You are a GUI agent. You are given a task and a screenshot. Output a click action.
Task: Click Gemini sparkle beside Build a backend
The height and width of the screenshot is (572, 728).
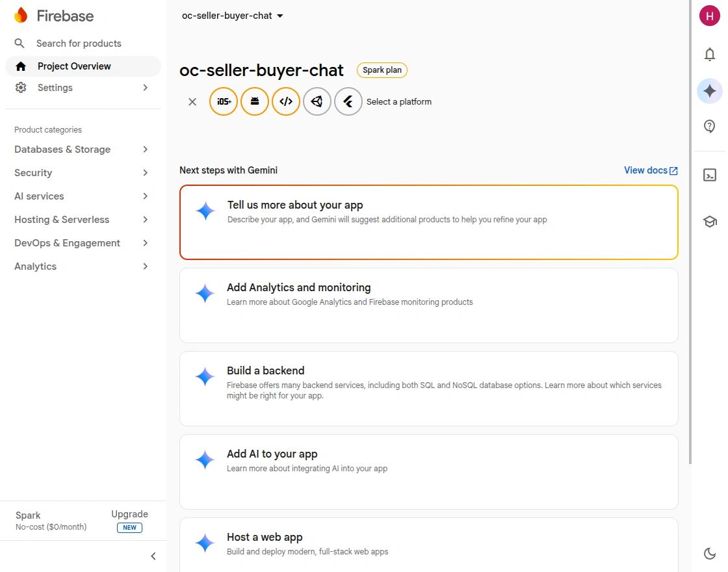(x=205, y=376)
